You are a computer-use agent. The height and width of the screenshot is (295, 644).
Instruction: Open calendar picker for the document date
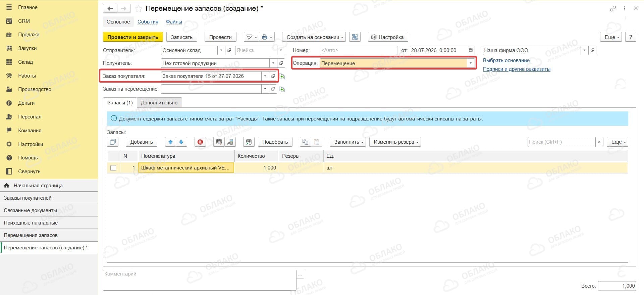tap(471, 50)
